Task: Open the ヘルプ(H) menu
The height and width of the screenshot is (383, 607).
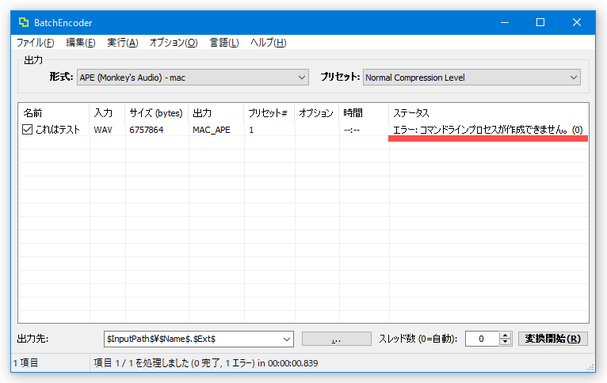Action: (x=268, y=43)
